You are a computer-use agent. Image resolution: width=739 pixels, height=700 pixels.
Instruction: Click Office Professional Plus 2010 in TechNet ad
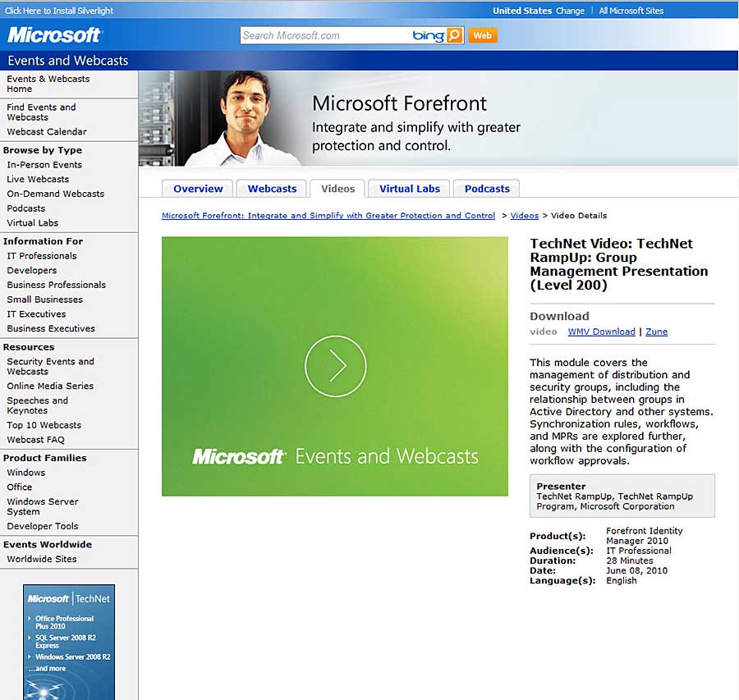click(64, 622)
